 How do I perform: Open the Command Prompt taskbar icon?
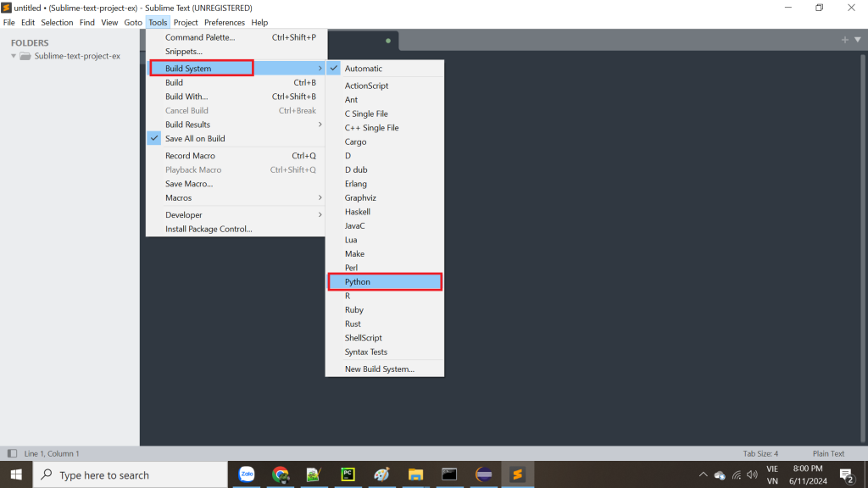coord(449,474)
